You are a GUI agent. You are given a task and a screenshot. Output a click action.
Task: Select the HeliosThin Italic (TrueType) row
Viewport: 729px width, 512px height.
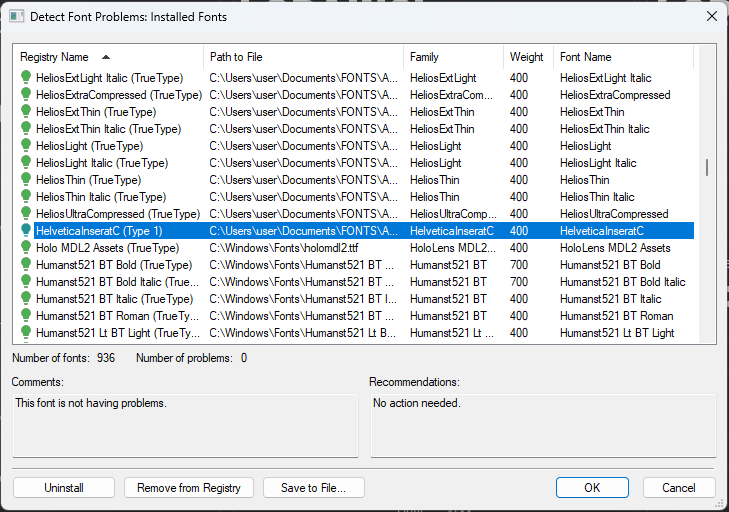pos(353,197)
